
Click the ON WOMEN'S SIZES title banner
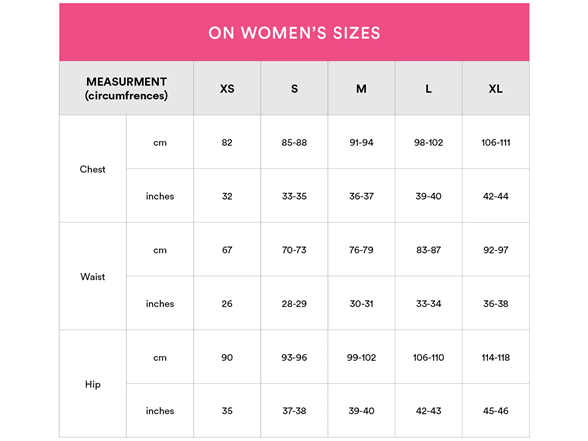(x=294, y=33)
